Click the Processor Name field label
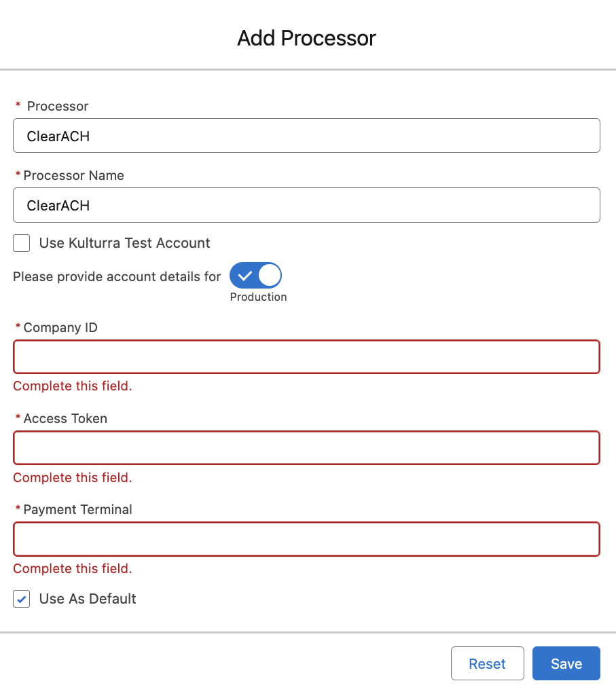The image size is (616, 700). tap(73, 175)
